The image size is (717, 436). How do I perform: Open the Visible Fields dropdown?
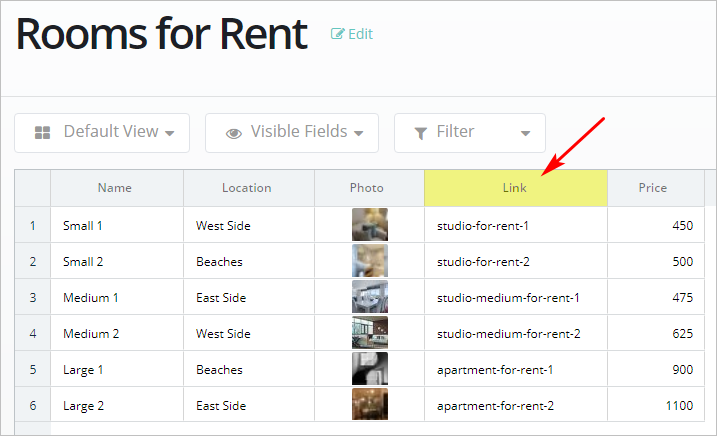pos(292,132)
